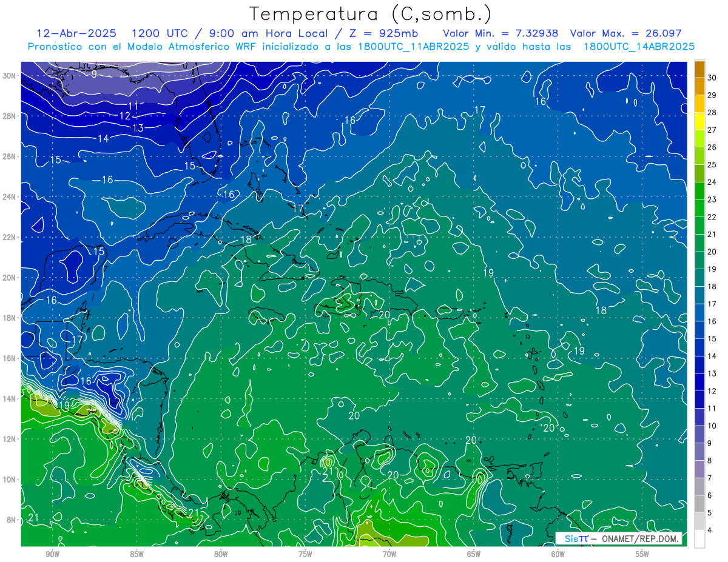The width and height of the screenshot is (728, 562).
Task: Click the colorbar legend value 22
Action: (x=712, y=217)
